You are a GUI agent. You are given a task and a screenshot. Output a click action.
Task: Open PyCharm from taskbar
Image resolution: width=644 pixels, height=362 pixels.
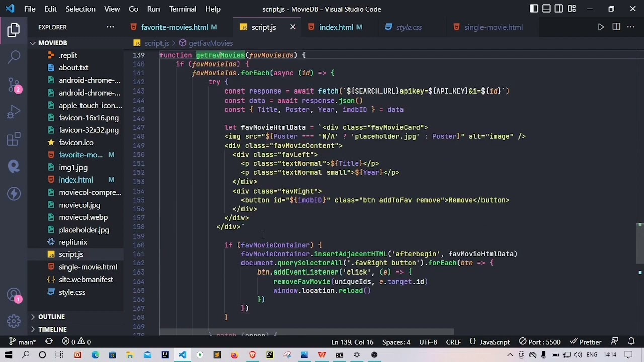(x=270, y=355)
